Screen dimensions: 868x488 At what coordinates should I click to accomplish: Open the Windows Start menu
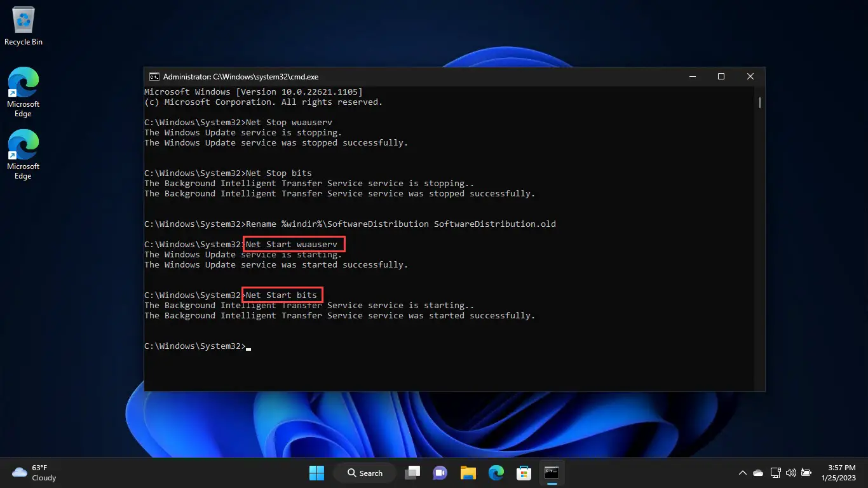pyautogui.click(x=316, y=473)
